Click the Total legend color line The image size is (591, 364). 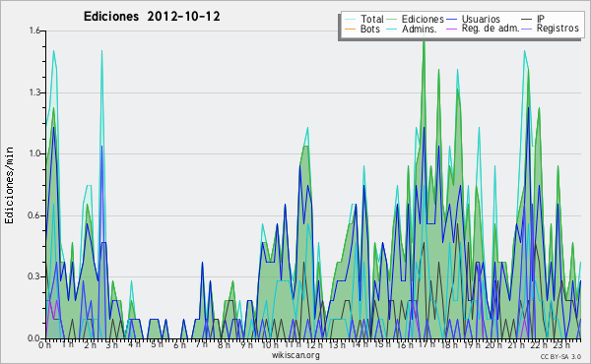[350, 20]
